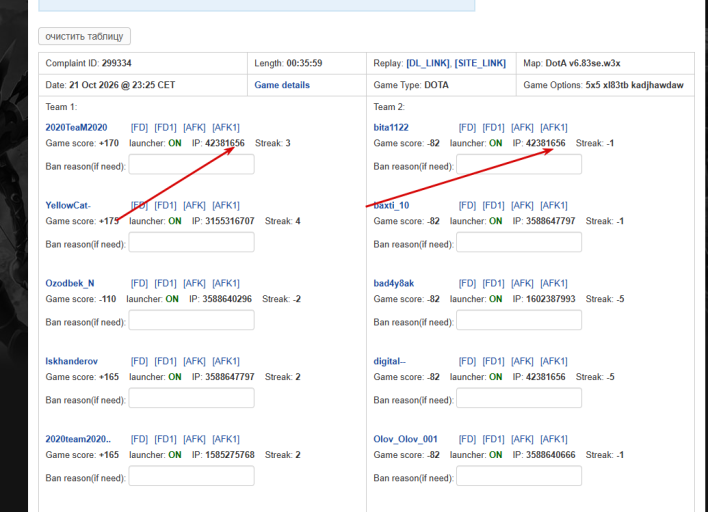This screenshot has width=708, height=512.
Task: Mark bita1122 with [AFK]
Action: tap(522, 127)
